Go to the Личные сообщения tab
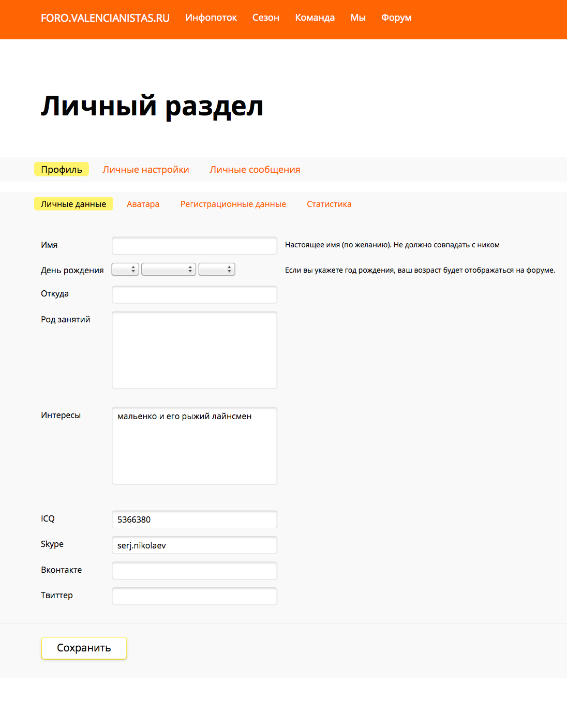This screenshot has width=567, height=728. [255, 170]
